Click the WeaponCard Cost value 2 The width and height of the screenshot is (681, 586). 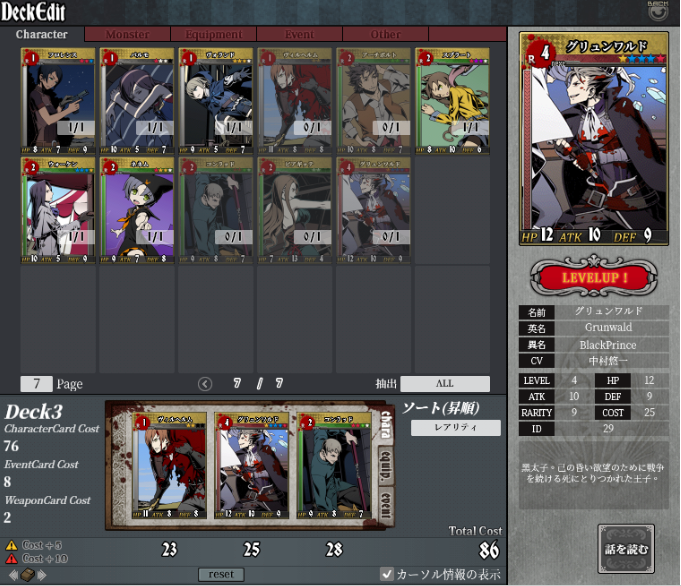pos(7,517)
